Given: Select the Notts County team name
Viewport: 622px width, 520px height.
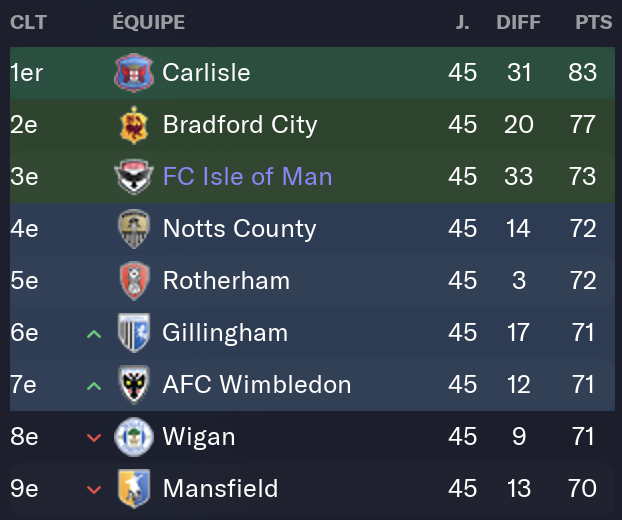Looking at the screenshot, I should pos(240,229).
